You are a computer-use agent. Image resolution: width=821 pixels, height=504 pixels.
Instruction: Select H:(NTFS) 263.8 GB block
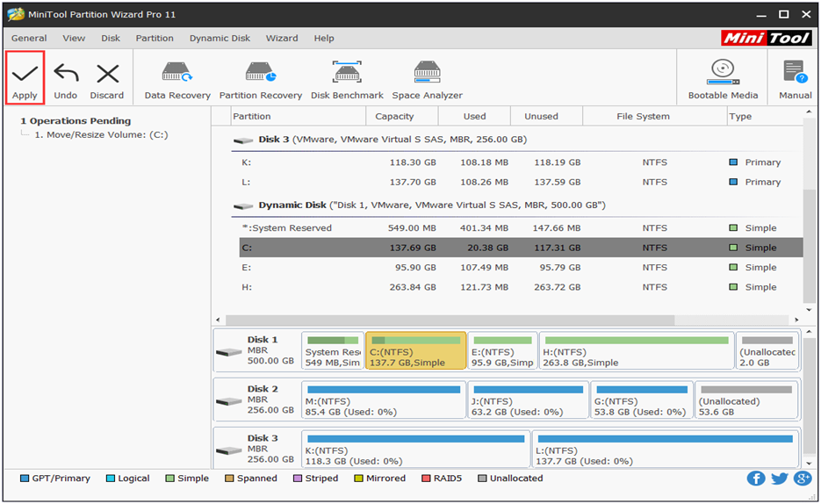(x=637, y=350)
